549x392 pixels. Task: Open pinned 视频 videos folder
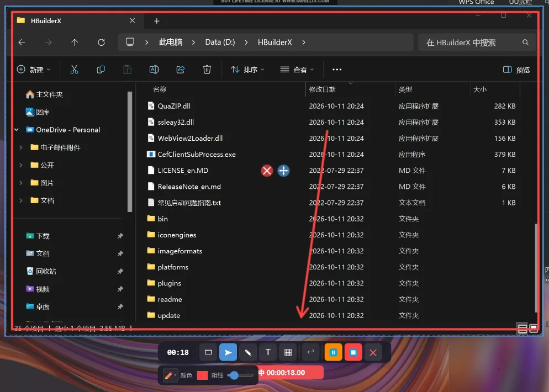38,289
